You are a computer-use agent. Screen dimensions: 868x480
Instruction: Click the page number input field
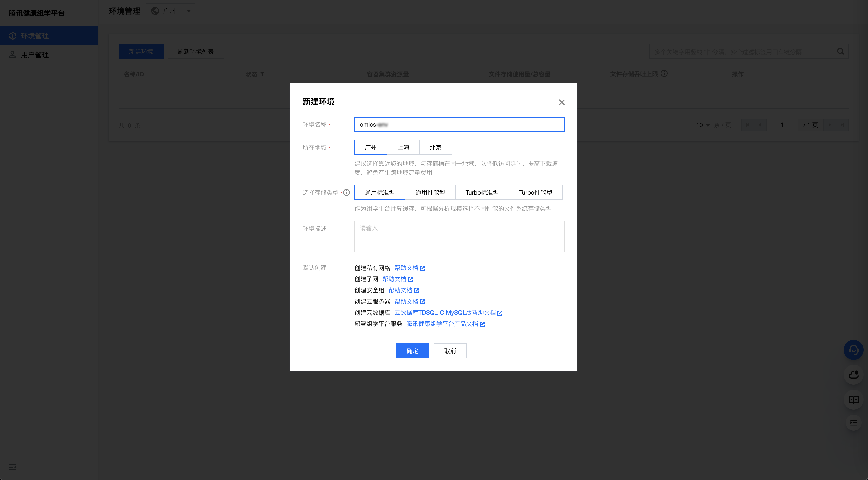(782, 125)
